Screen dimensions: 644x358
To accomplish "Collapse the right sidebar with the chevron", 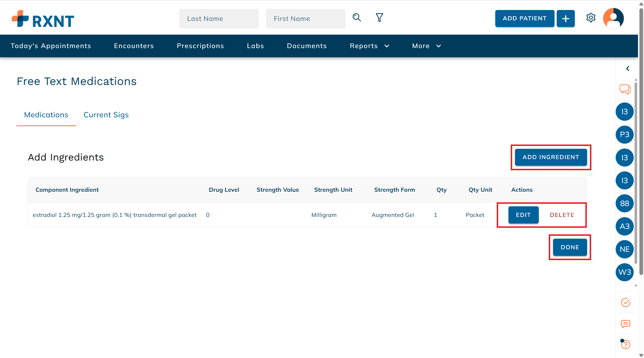I will 628,68.
